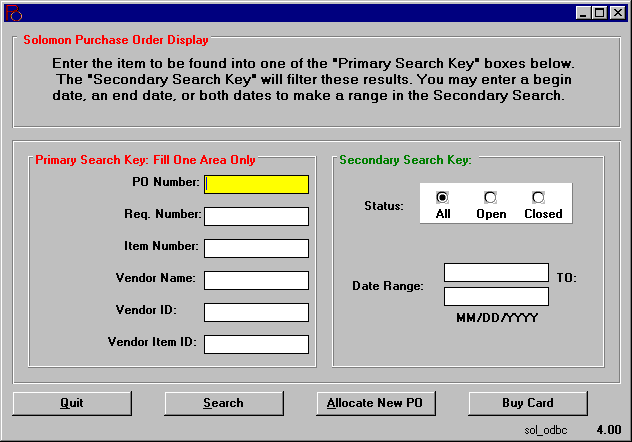Select the All status radio button
Viewport: 632px width, 442px height.
click(443, 198)
